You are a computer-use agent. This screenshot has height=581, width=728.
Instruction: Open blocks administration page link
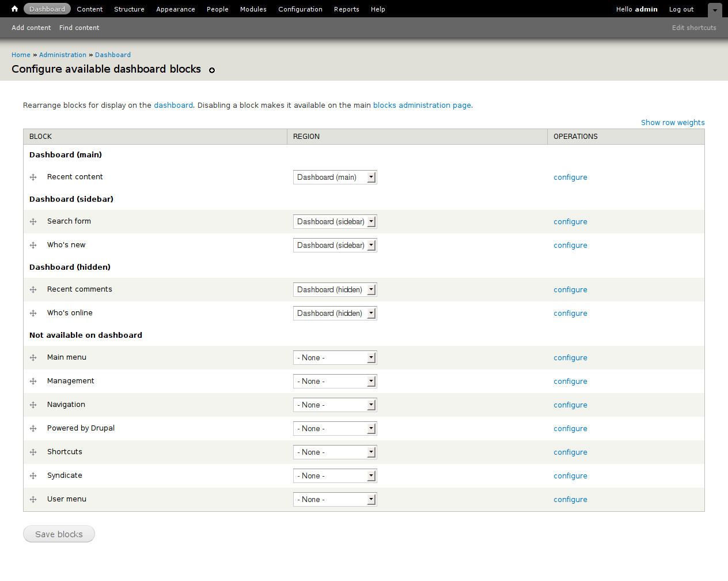422,105
